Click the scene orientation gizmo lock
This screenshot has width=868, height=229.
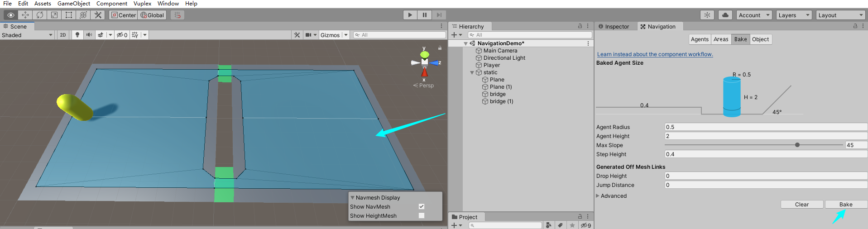(440, 48)
